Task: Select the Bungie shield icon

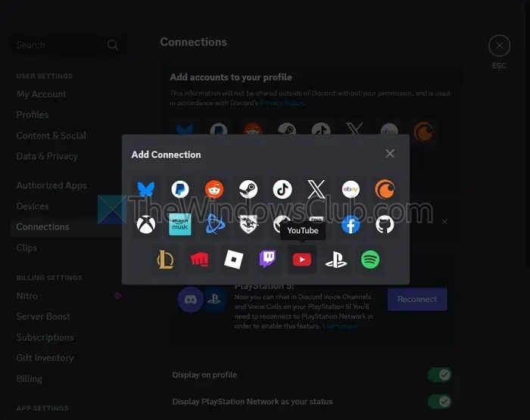Action: click(x=248, y=224)
